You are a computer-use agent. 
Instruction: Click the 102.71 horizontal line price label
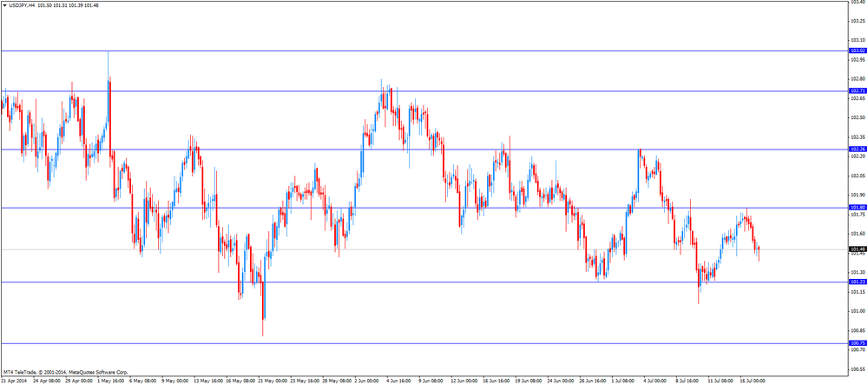pyautogui.click(x=858, y=91)
